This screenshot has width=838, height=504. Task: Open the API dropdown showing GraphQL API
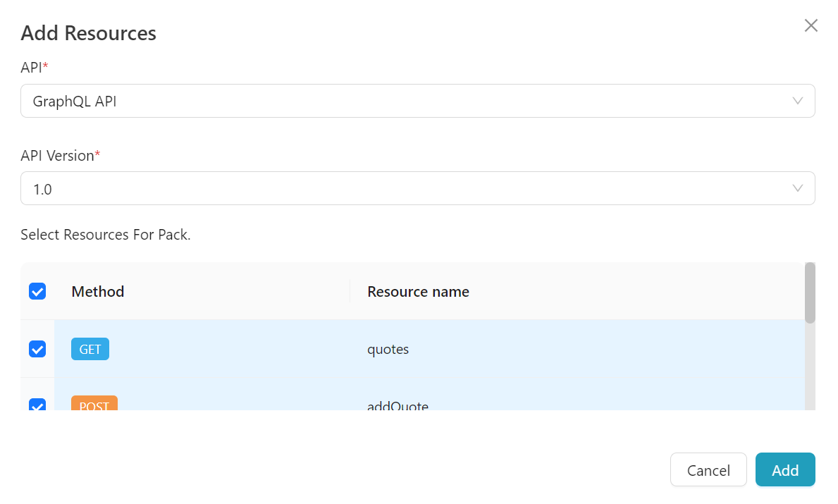click(x=409, y=101)
